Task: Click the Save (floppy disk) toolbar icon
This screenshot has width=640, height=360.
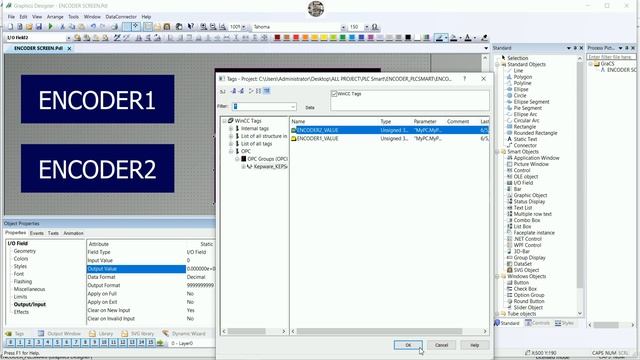Action: pos(39,27)
